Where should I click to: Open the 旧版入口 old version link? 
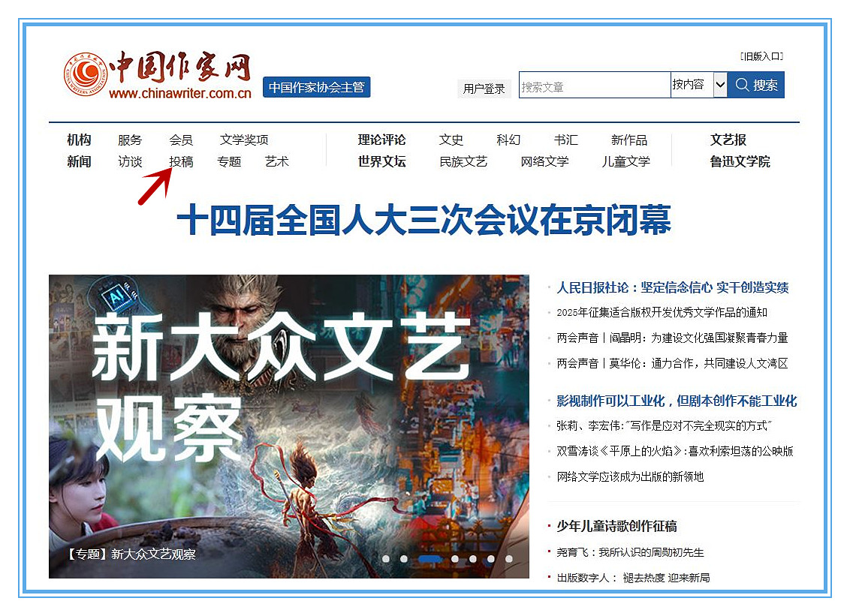click(x=761, y=56)
